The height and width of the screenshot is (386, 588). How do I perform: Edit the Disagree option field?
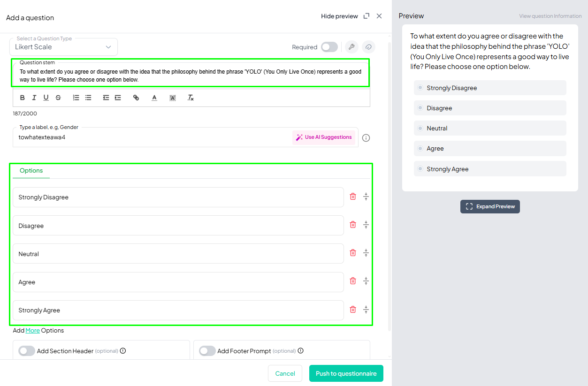click(178, 226)
